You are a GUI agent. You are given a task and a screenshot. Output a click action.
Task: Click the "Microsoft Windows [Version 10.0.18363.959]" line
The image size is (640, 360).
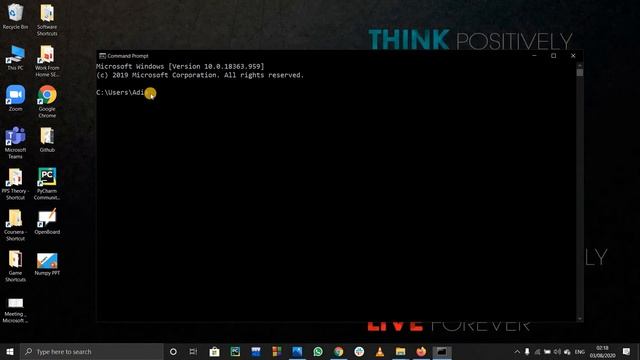tap(180, 66)
